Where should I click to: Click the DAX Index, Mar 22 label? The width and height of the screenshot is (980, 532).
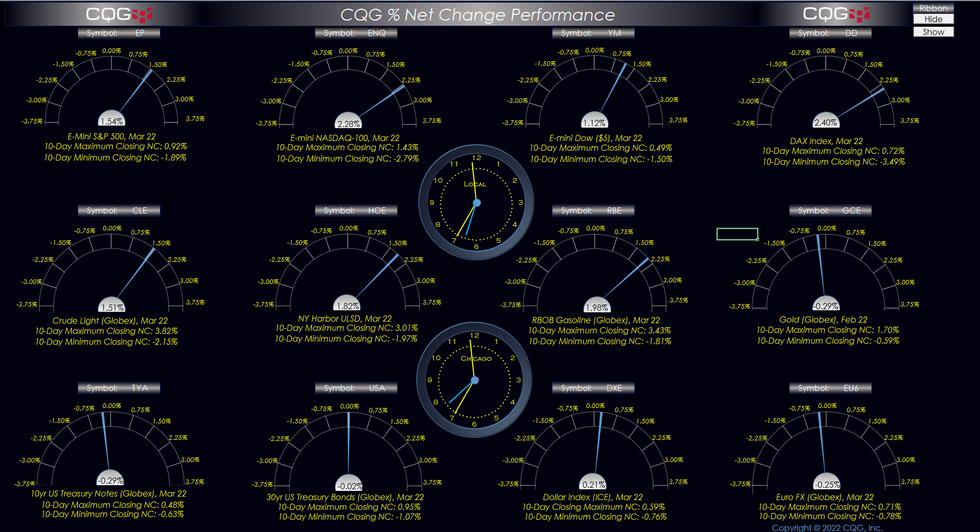[x=827, y=141]
